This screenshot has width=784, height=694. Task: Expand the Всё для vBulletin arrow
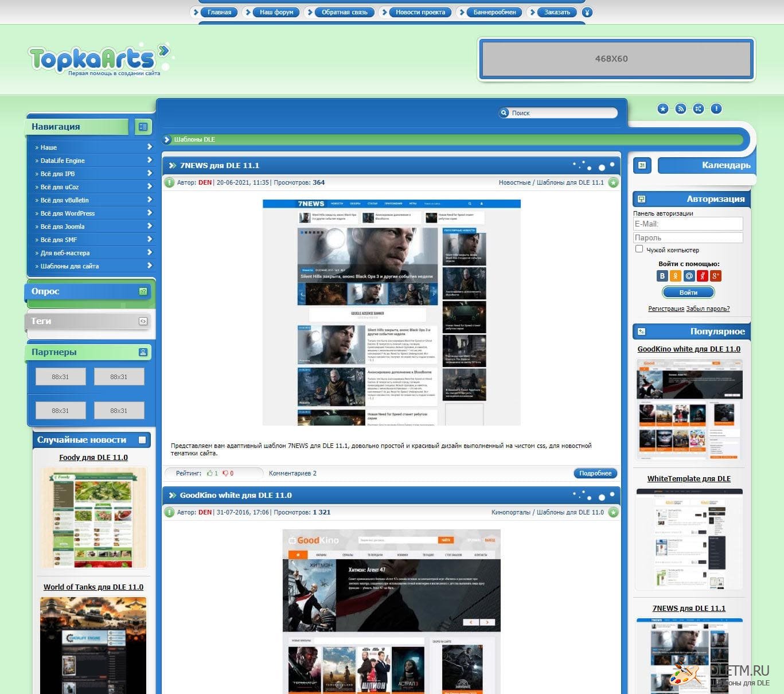click(x=149, y=200)
